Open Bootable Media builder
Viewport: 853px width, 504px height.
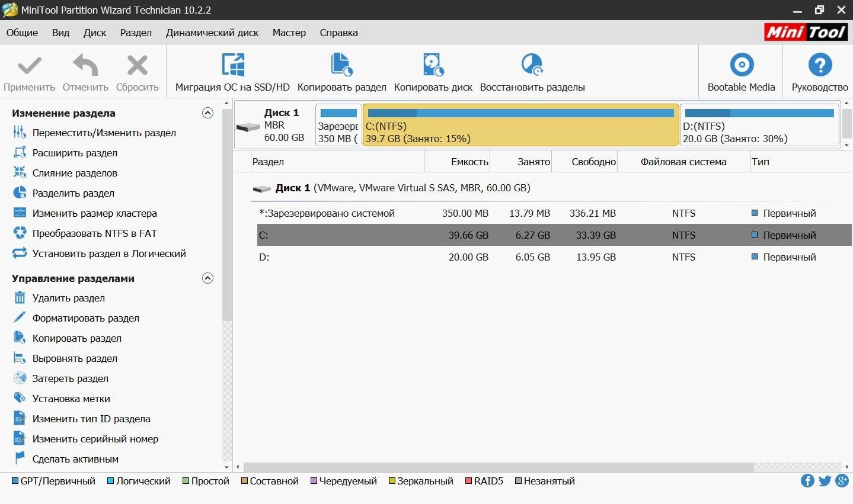741,73
